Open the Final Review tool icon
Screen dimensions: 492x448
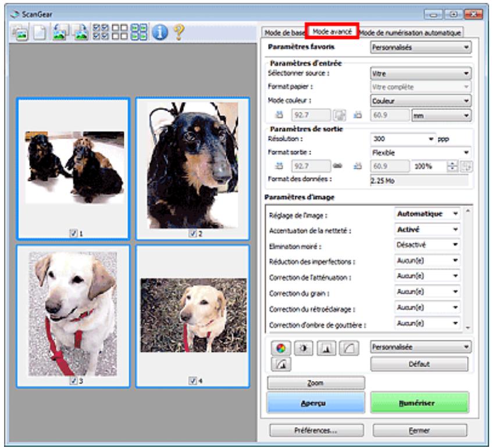[280, 364]
